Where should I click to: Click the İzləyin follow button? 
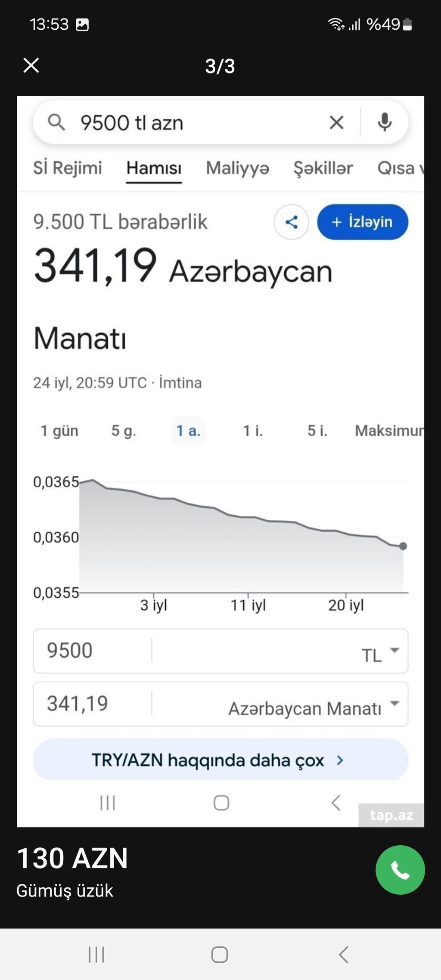363,222
